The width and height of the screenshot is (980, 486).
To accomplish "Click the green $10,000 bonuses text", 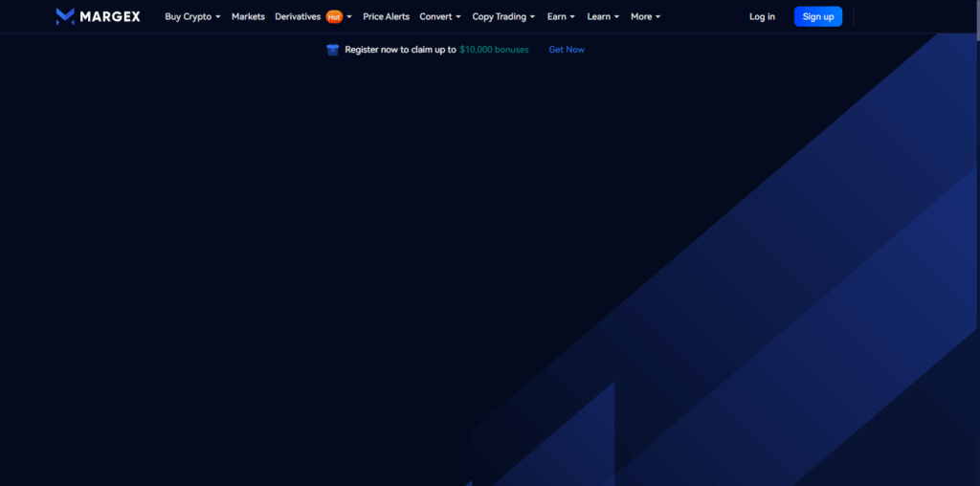I will point(494,50).
